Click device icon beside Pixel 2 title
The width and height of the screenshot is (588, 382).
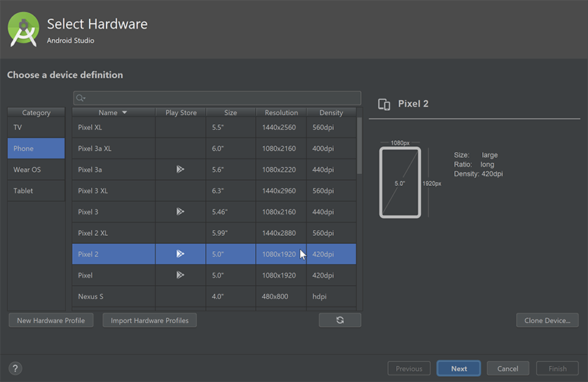pyautogui.click(x=384, y=104)
